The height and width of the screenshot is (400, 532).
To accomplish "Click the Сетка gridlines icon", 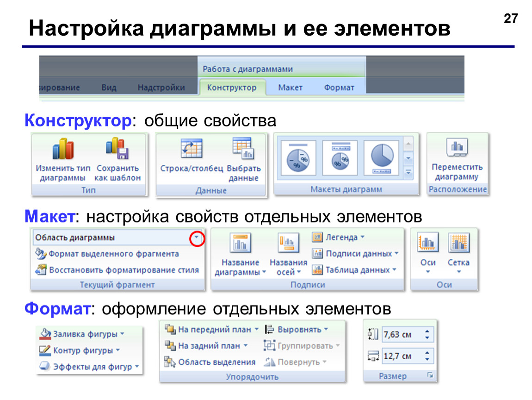I will tap(459, 243).
